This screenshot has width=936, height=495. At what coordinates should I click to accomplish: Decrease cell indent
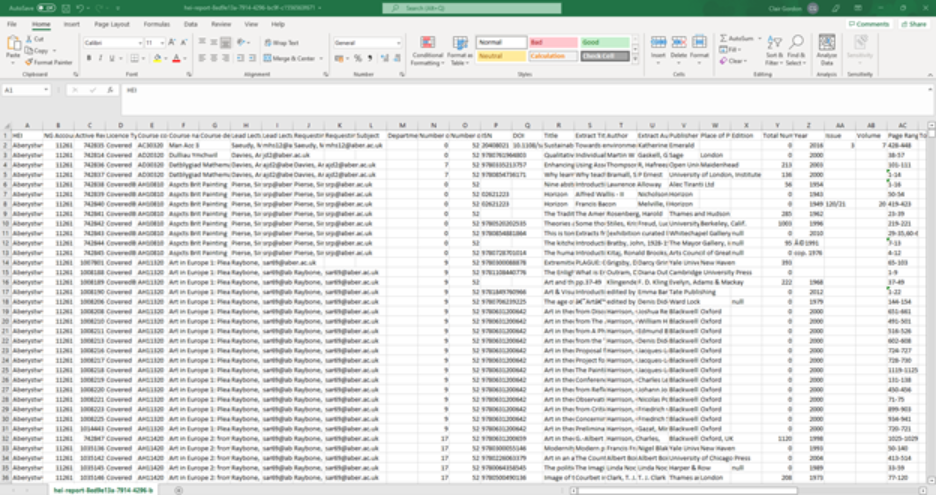pyautogui.click(x=240, y=59)
